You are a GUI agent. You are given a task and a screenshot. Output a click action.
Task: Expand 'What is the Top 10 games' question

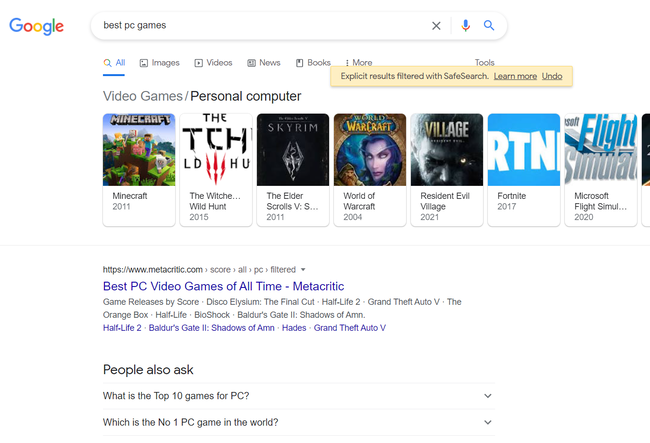[299, 396]
